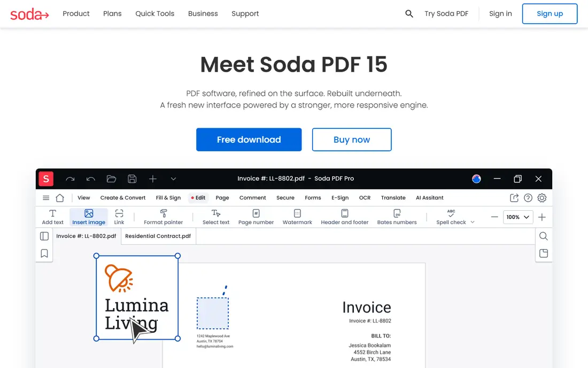
Task: Click the undo arrow in title bar
Action: [91, 179]
